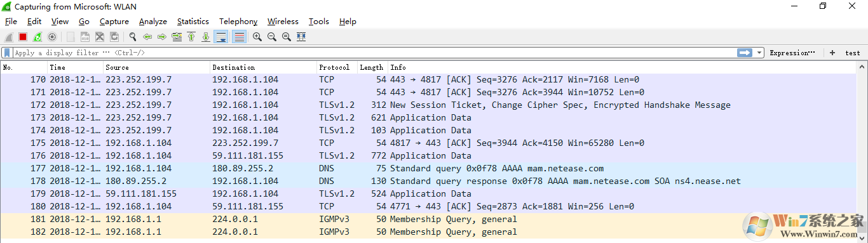Open the filter bookmark menu

click(x=7, y=53)
